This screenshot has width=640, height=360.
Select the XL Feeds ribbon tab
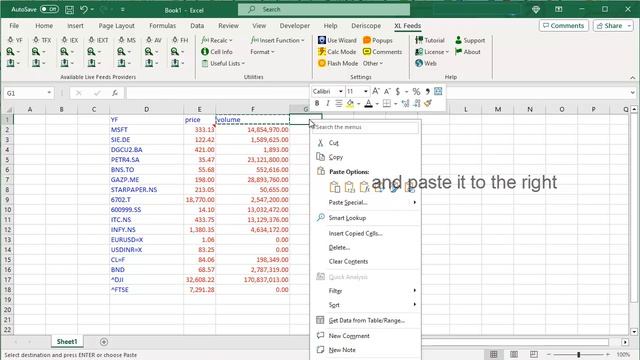coord(407,26)
